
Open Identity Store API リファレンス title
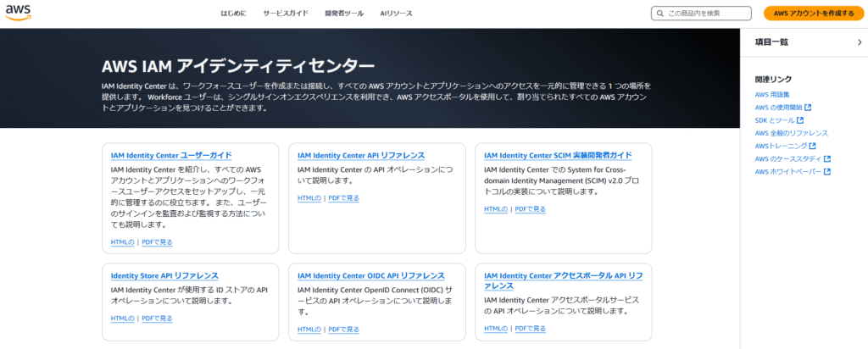pos(164,276)
